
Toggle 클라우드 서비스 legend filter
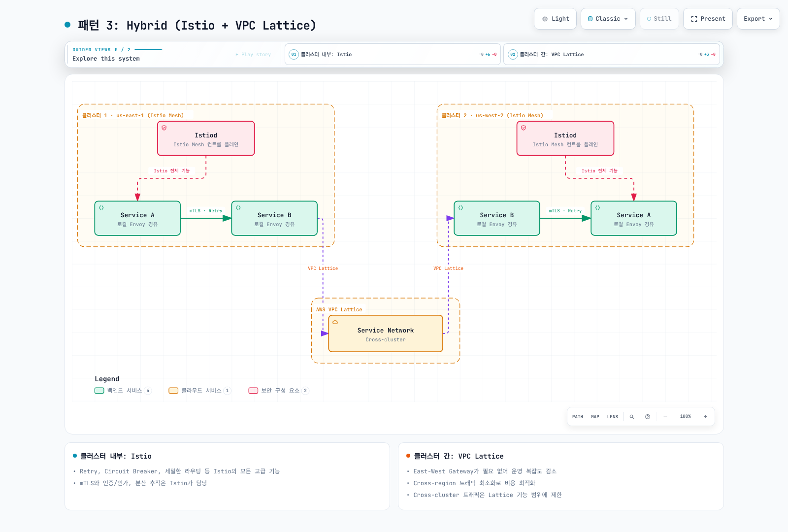click(x=199, y=391)
